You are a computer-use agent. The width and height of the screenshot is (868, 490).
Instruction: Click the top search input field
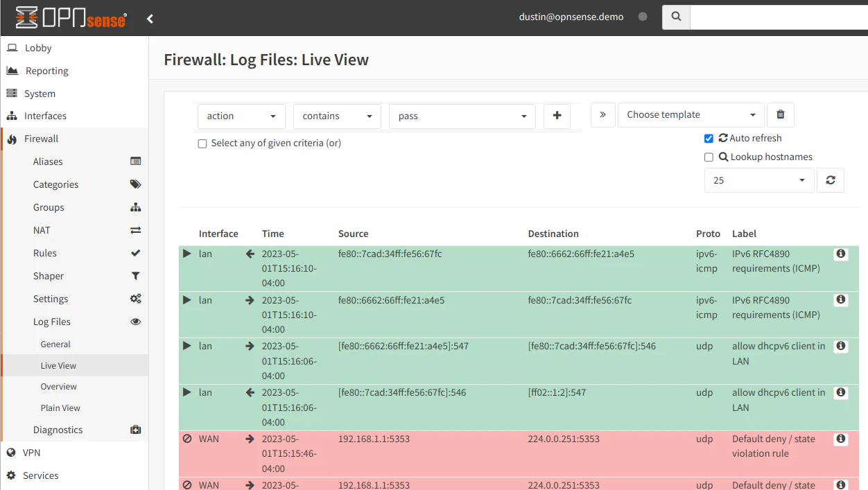[779, 17]
